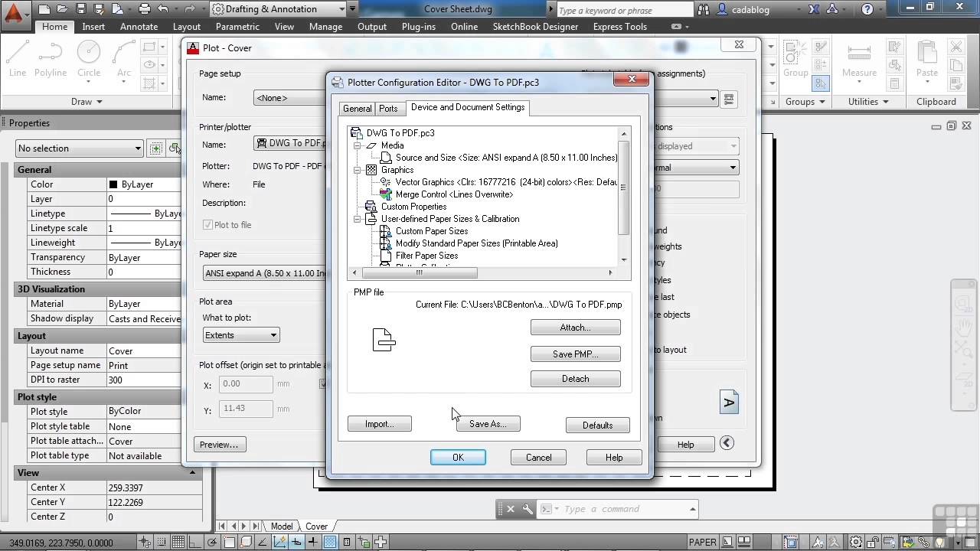Collapse the Graphics tree node
The width and height of the screenshot is (980, 551).
tap(357, 170)
